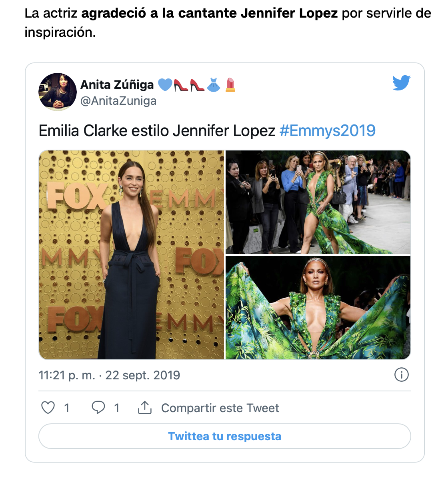Open the navy dress gold backdrop photo
448x477 pixels.
(132, 255)
